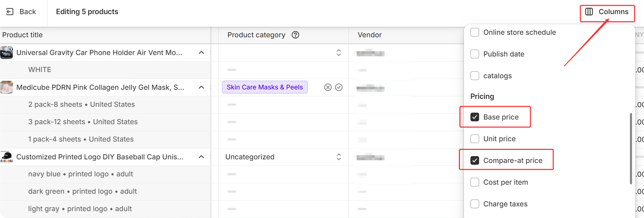
Task: Uncheck the Compare-at price checkbox
Action: click(475, 160)
